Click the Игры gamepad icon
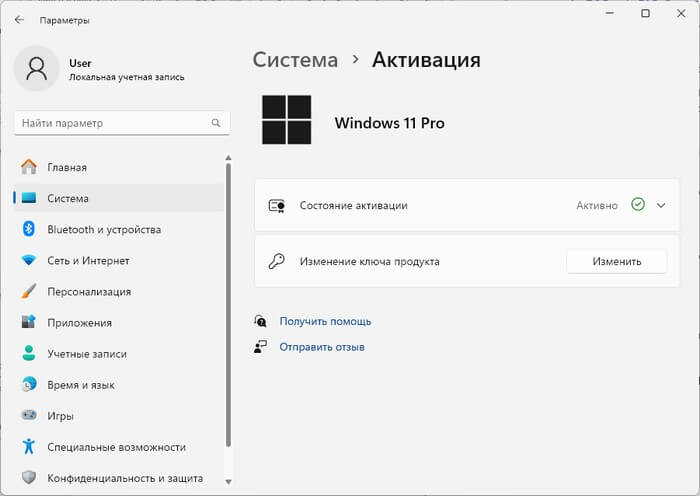The height and width of the screenshot is (496, 700). tap(29, 415)
